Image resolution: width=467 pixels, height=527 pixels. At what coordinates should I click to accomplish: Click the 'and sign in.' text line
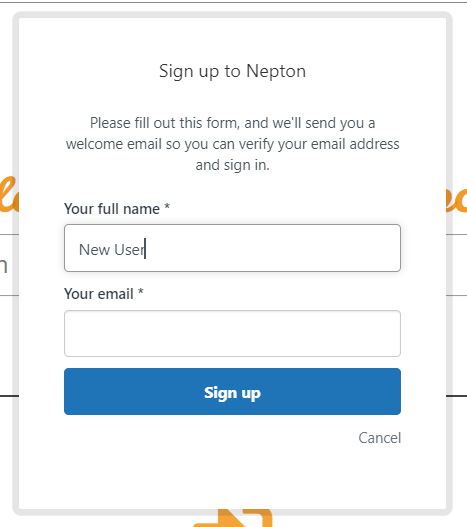click(232, 165)
